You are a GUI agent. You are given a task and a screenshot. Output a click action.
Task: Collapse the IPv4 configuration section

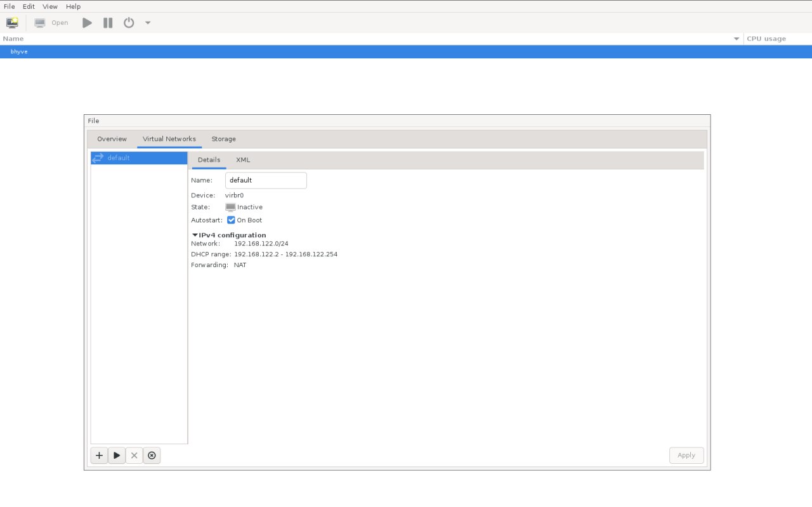tap(195, 235)
